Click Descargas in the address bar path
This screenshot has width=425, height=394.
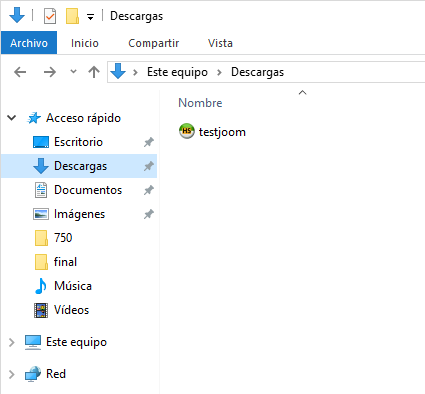point(257,72)
